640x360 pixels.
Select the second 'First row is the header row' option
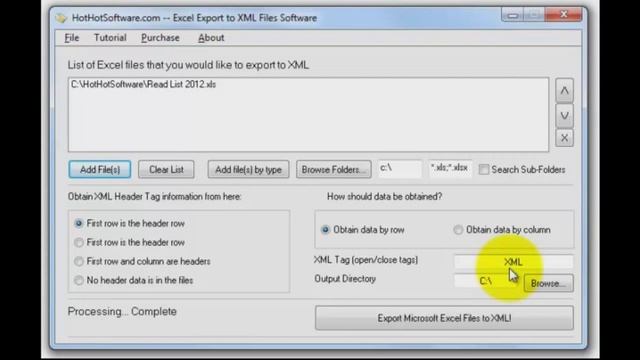click(x=79, y=242)
